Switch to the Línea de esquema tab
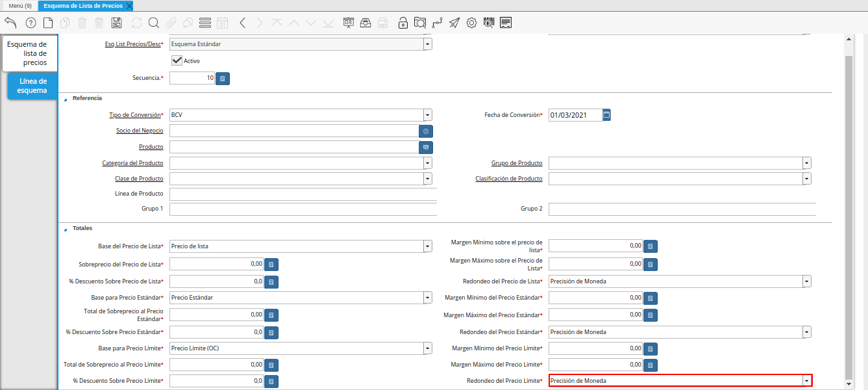Image resolution: width=868 pixels, height=390 pixels. pyautogui.click(x=33, y=86)
